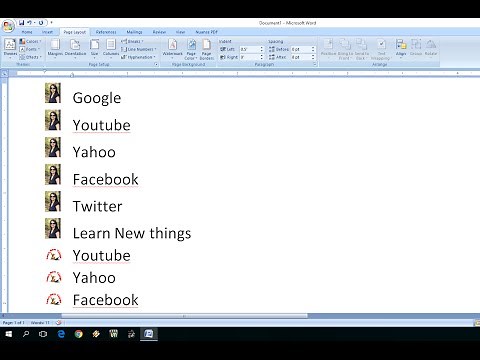Open the Windows Start menu
480x360 pixels.
[x=9, y=334]
